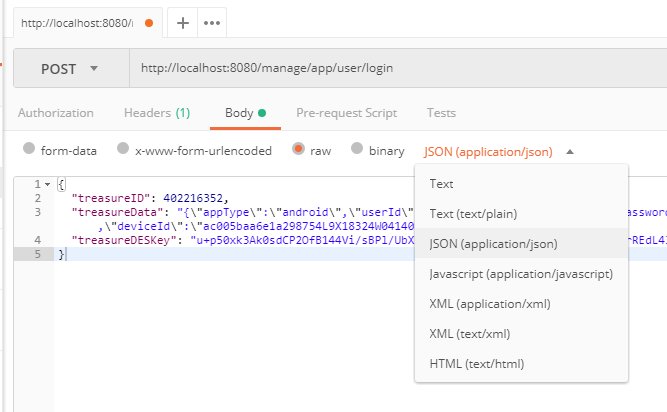This screenshot has width=667, height=412.
Task: Open the POST method dropdown
Action: tap(71, 68)
